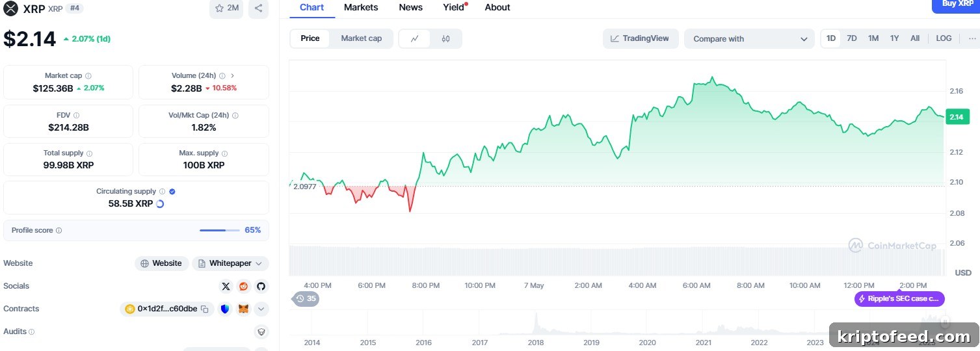Open the Compare with dropdown
The image size is (980, 351).
749,39
